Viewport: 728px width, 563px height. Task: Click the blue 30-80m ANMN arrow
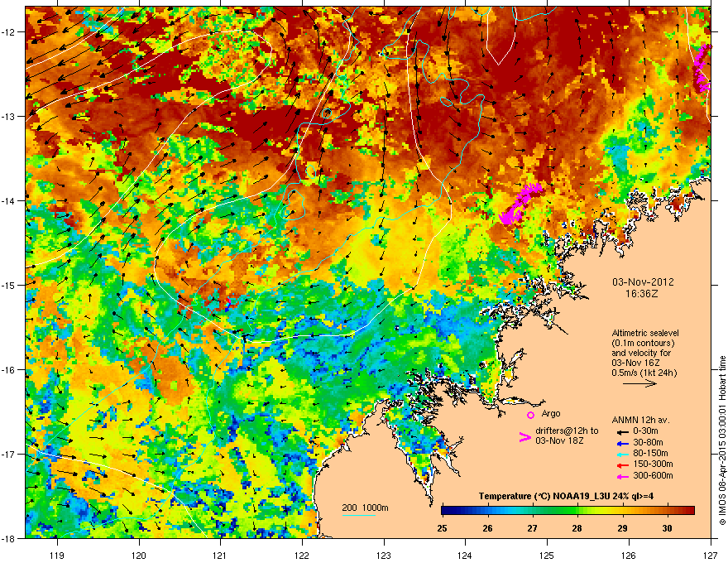(623, 443)
